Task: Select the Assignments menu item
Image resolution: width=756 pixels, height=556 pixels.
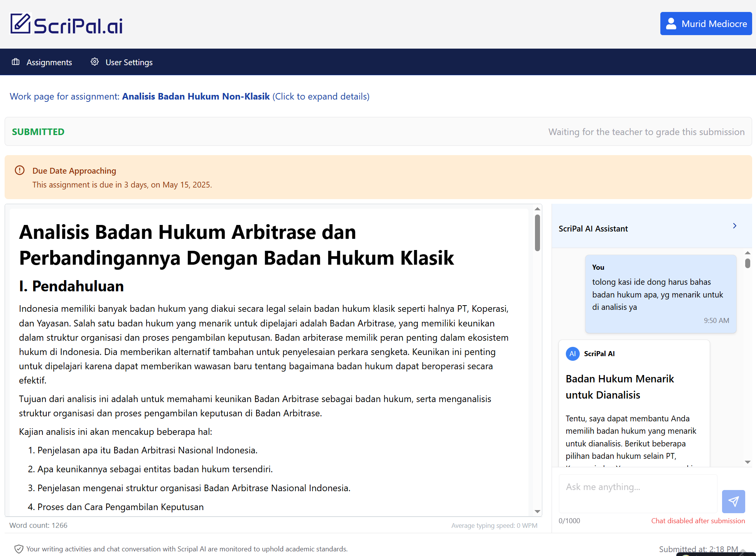Action: [x=49, y=62]
